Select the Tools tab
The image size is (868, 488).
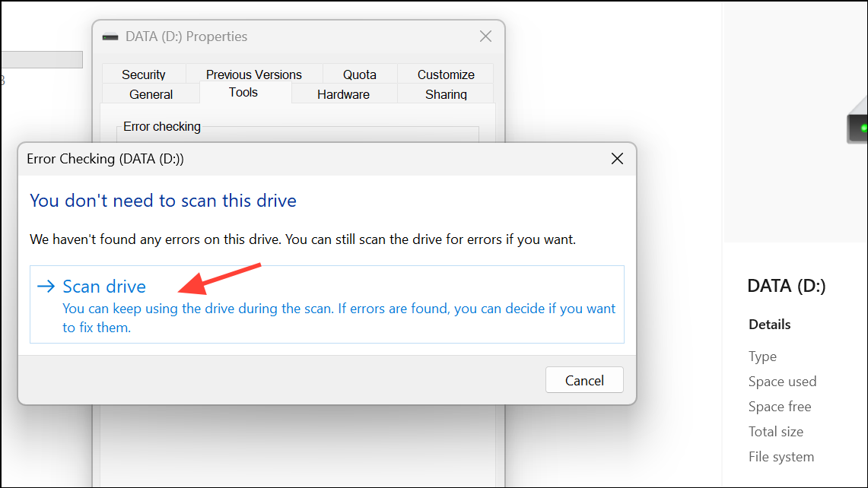tap(243, 92)
